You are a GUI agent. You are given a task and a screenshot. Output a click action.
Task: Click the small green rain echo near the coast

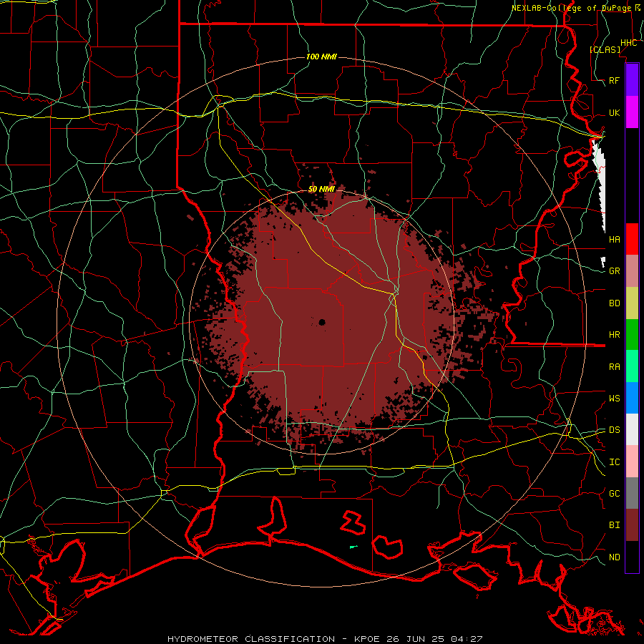pos(353,547)
